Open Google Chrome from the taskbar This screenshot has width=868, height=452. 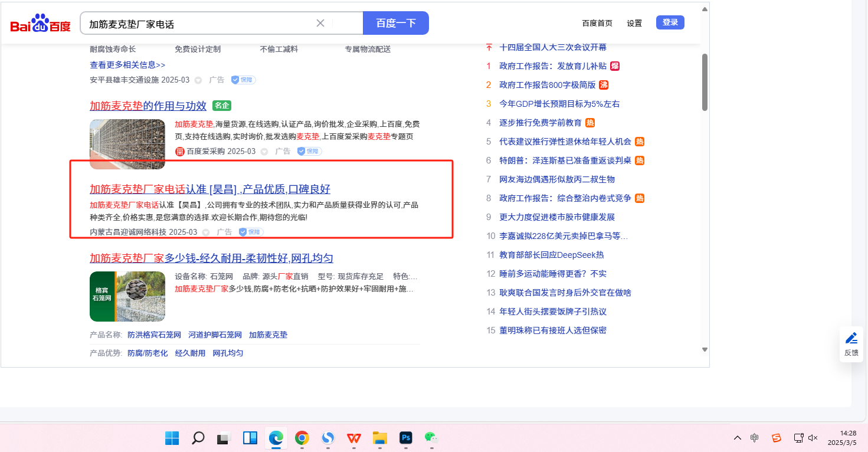(302, 438)
